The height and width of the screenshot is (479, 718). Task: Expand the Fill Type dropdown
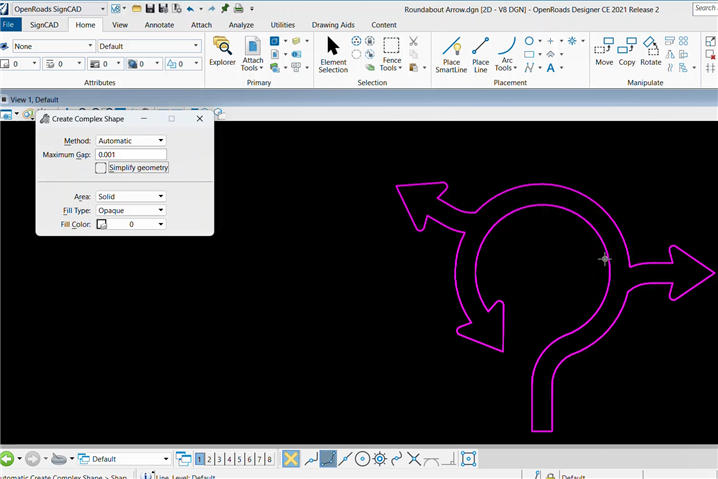point(130,211)
